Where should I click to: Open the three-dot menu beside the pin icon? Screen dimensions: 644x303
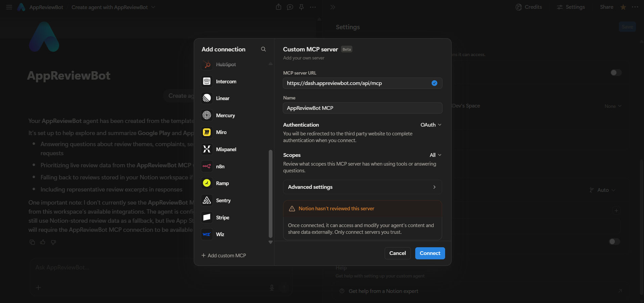(313, 7)
